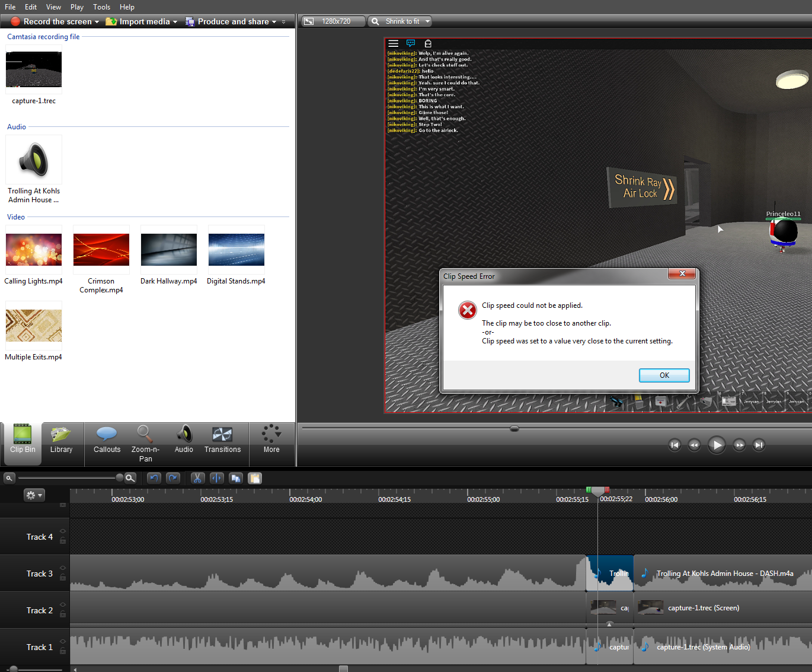Open More tools dropdown
Image resolution: width=812 pixels, height=672 pixels.
coord(271,441)
